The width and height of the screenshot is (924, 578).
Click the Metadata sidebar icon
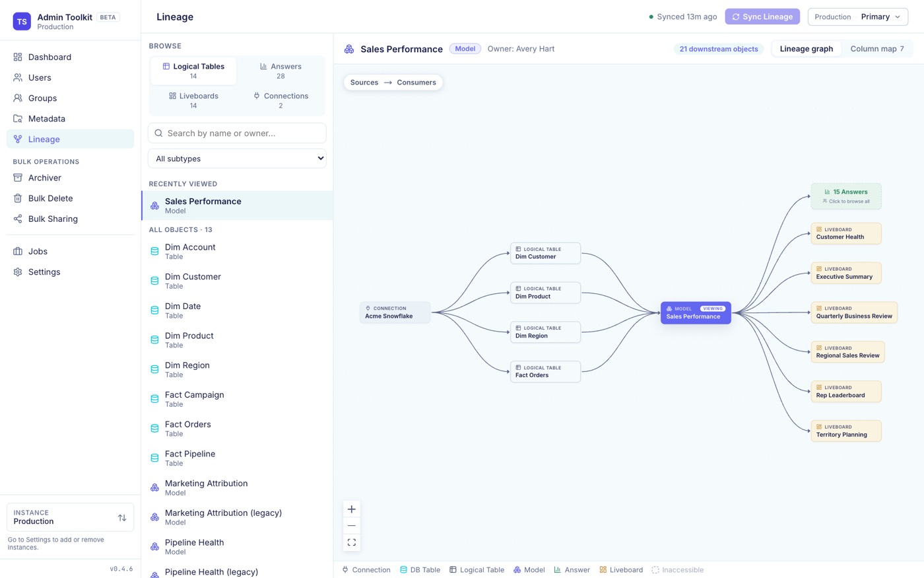pos(18,118)
